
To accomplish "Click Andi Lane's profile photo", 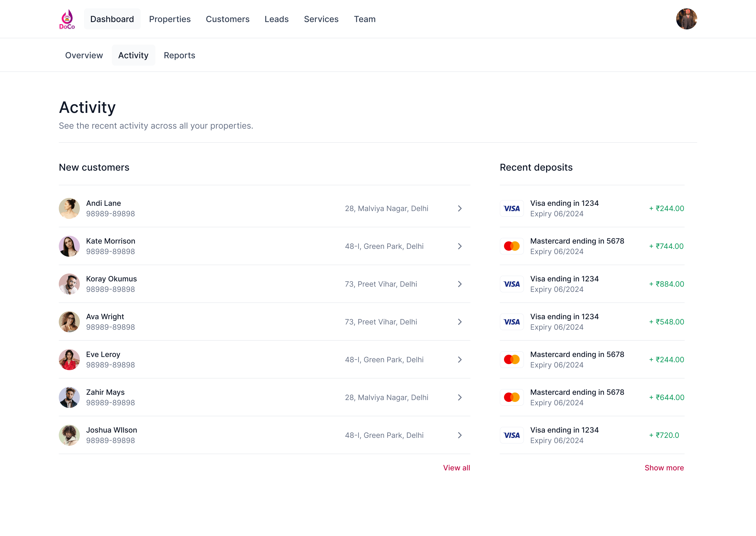I will [x=69, y=208].
